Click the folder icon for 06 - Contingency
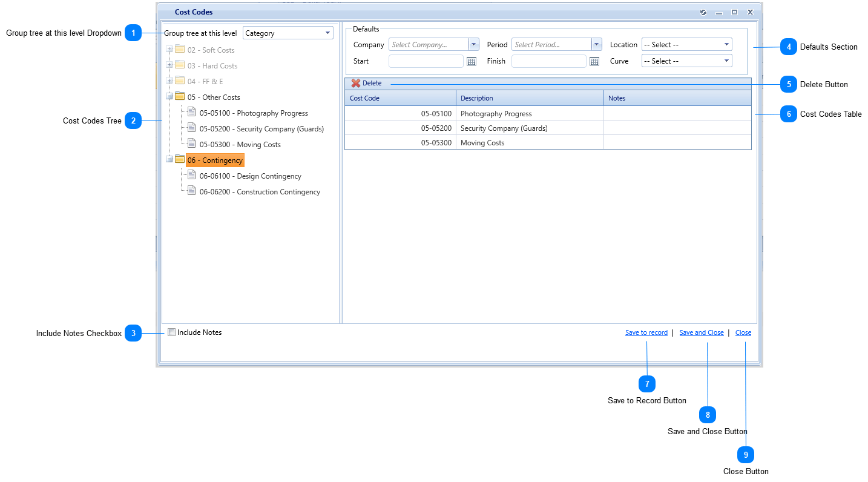This screenshot has width=868, height=482. pos(180,160)
